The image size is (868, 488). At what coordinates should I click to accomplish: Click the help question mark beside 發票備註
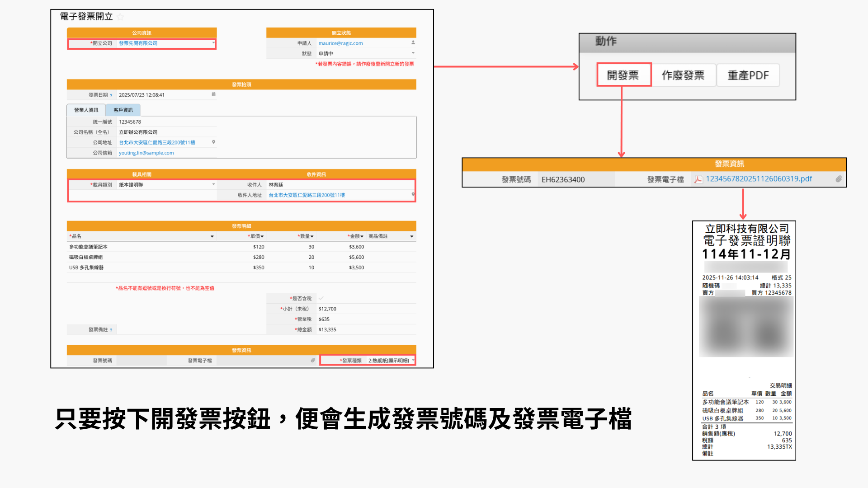coord(111,330)
